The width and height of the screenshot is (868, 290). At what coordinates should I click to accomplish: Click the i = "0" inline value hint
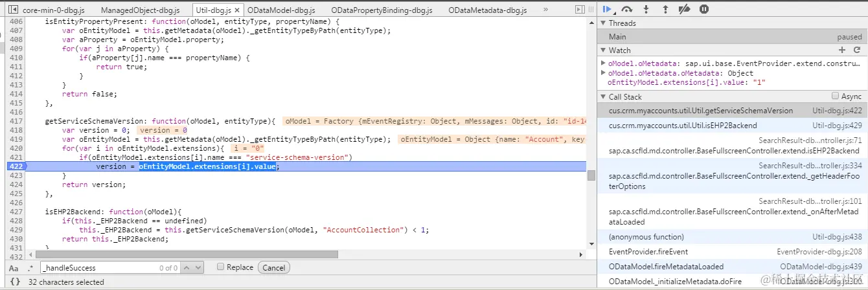tap(249, 148)
